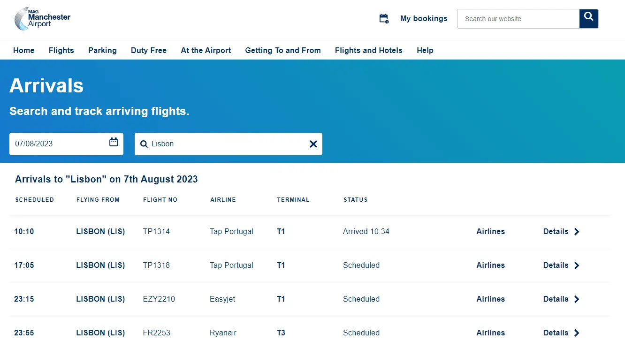Open the Parking menu
This screenshot has width=625, height=364.
(102, 50)
